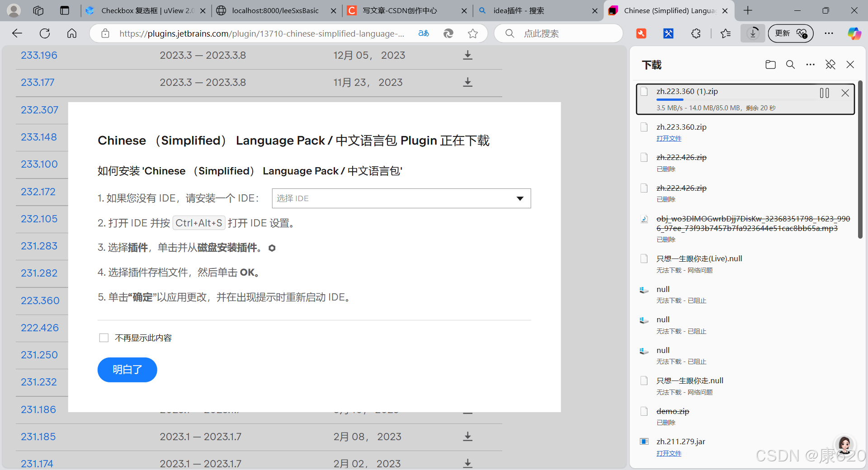Click the browser back arrow
This screenshot has width=868, height=470.
click(17, 33)
